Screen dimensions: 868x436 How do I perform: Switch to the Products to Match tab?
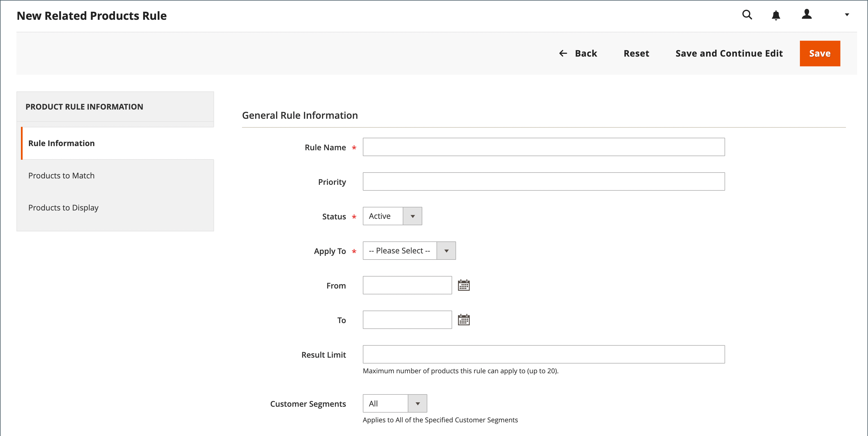tap(61, 176)
